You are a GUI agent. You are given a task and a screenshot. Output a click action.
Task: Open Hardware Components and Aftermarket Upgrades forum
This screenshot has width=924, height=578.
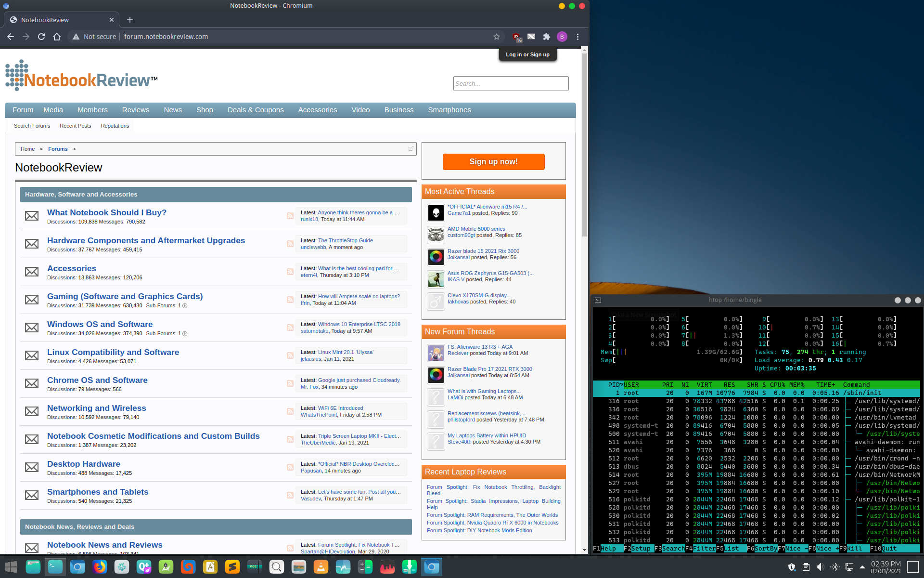point(146,240)
